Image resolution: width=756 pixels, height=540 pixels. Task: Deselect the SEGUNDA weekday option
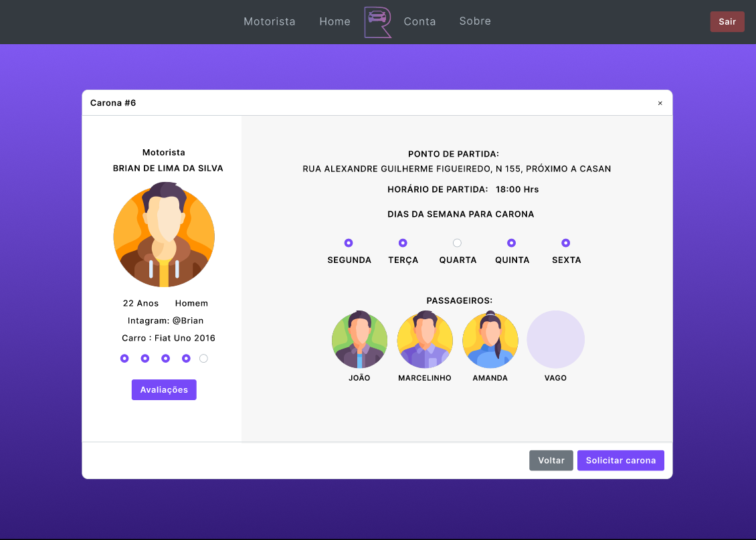pyautogui.click(x=349, y=243)
